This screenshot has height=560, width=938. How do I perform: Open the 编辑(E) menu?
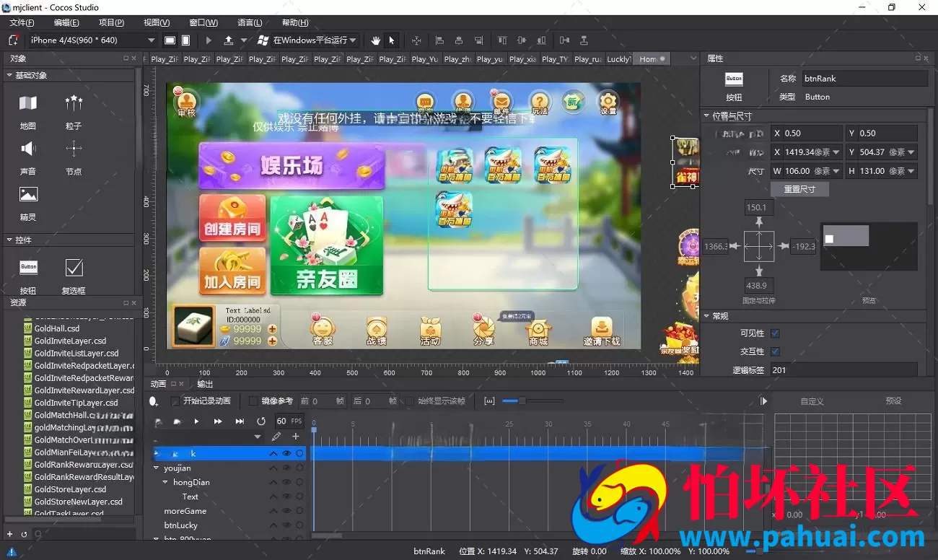(x=66, y=22)
